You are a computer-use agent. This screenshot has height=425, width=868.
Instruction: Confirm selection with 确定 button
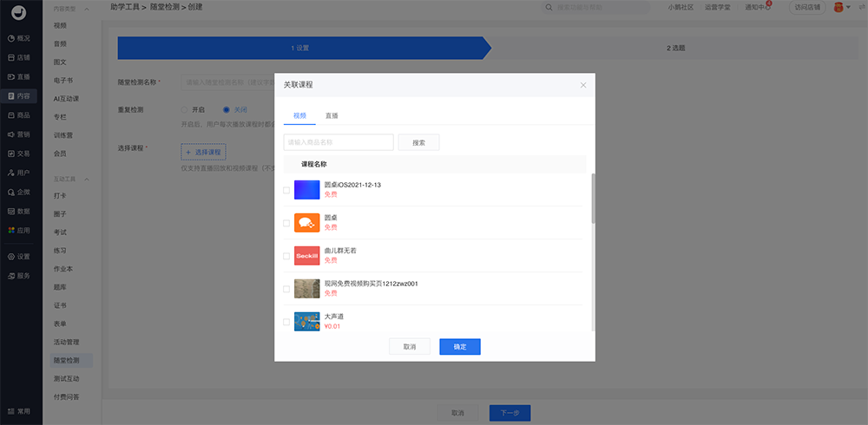pos(459,346)
